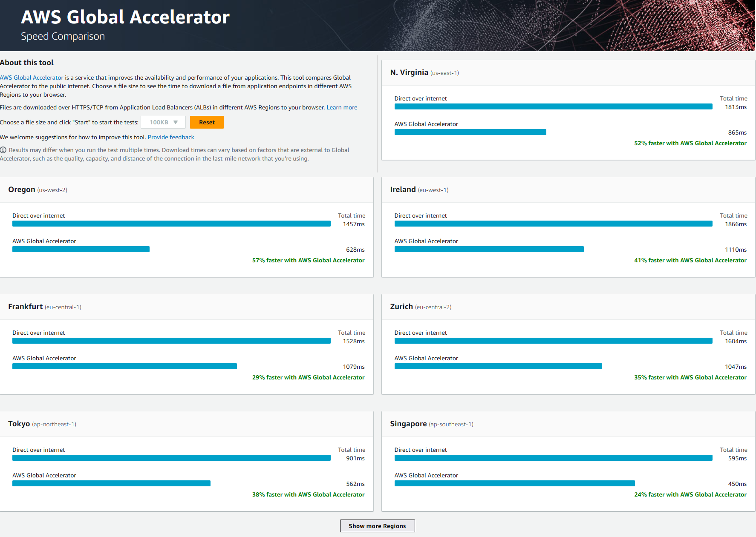The width and height of the screenshot is (756, 537).
Task: Open the 100KB file size dropdown
Action: (x=163, y=122)
